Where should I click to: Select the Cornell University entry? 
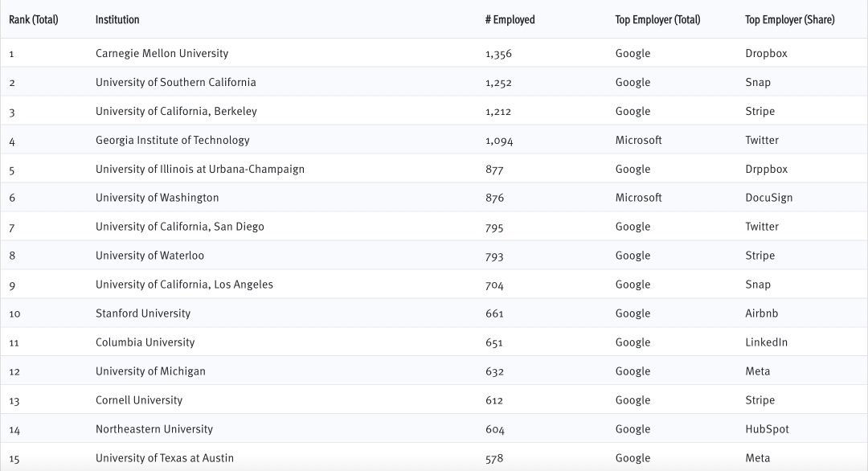coord(138,400)
